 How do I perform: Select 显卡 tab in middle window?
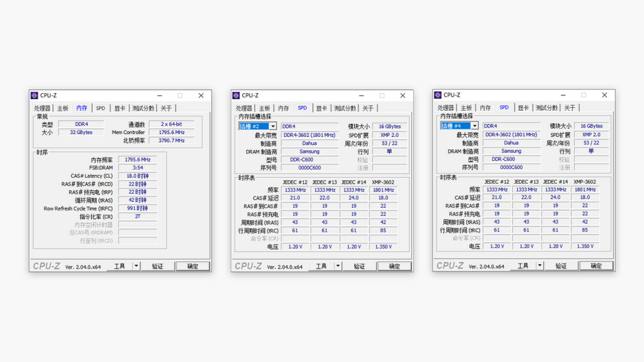321,108
